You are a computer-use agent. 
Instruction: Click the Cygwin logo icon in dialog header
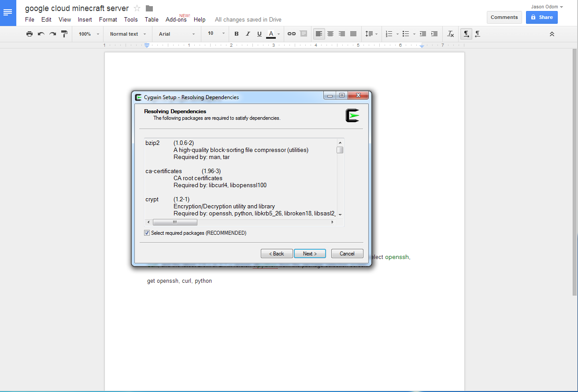pyautogui.click(x=352, y=115)
